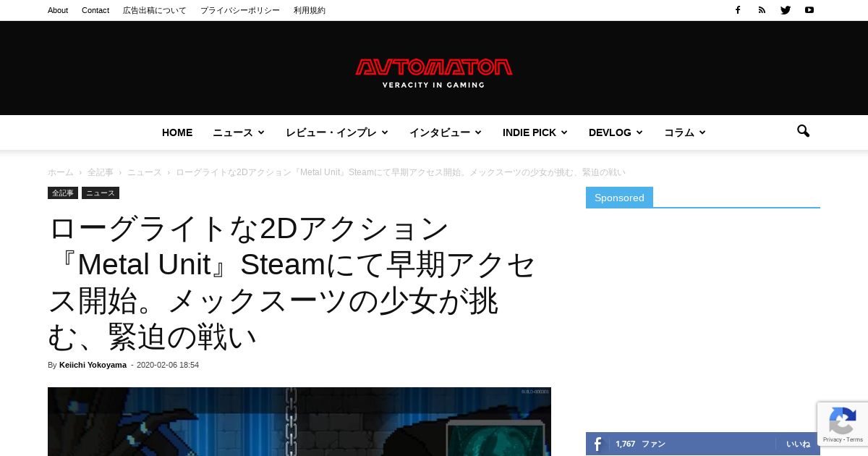The height and width of the screenshot is (456, 868).
Task: Click the article headline about Metal Unit
Action: (x=292, y=282)
